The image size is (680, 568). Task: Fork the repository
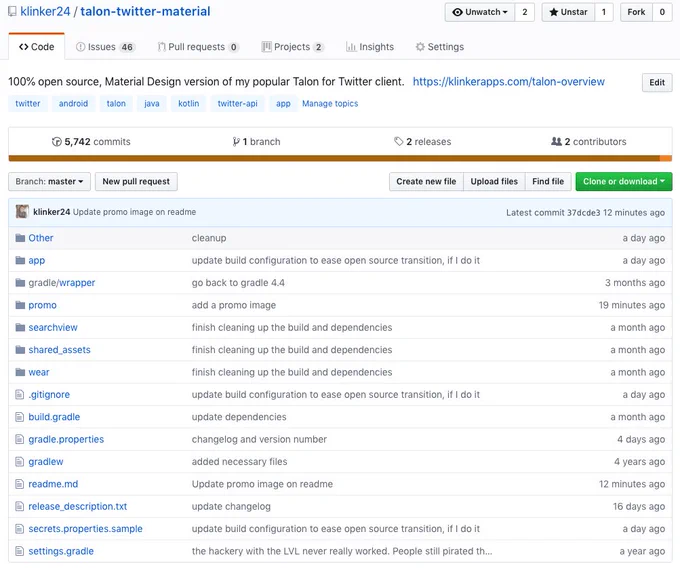tap(636, 12)
